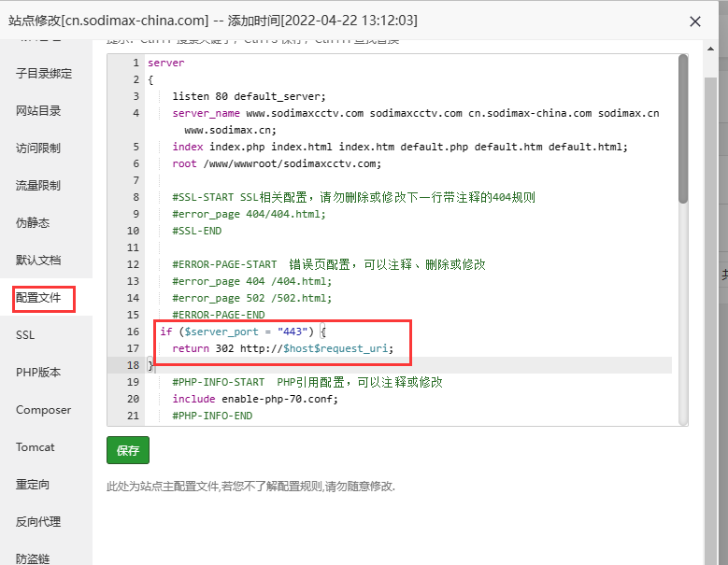The image size is (728, 565).
Task: Place cursor on 'listen 80 default_server;' line
Action: click(249, 96)
